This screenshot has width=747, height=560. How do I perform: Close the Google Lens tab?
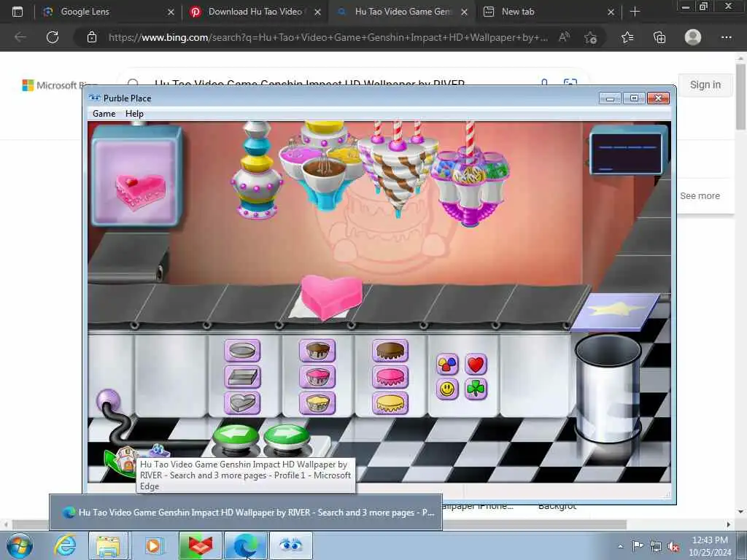click(x=171, y=12)
